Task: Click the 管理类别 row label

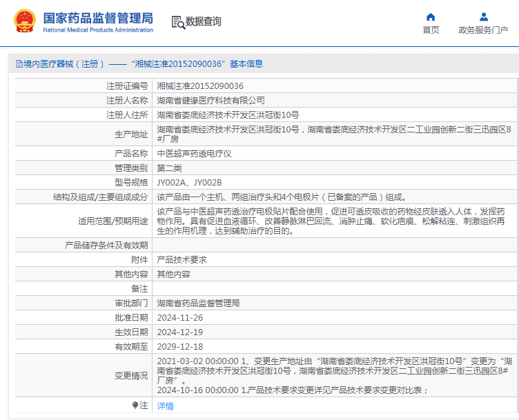Action: click(131, 168)
